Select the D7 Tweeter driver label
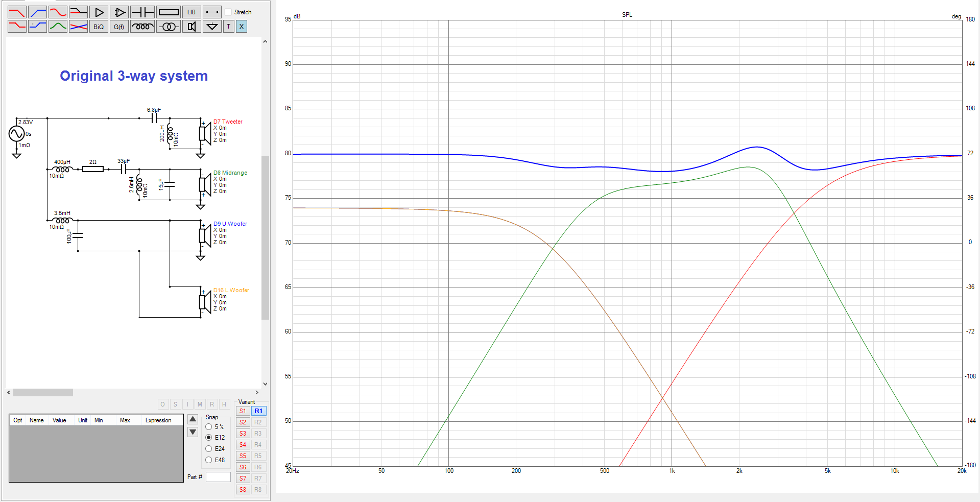 pos(228,122)
